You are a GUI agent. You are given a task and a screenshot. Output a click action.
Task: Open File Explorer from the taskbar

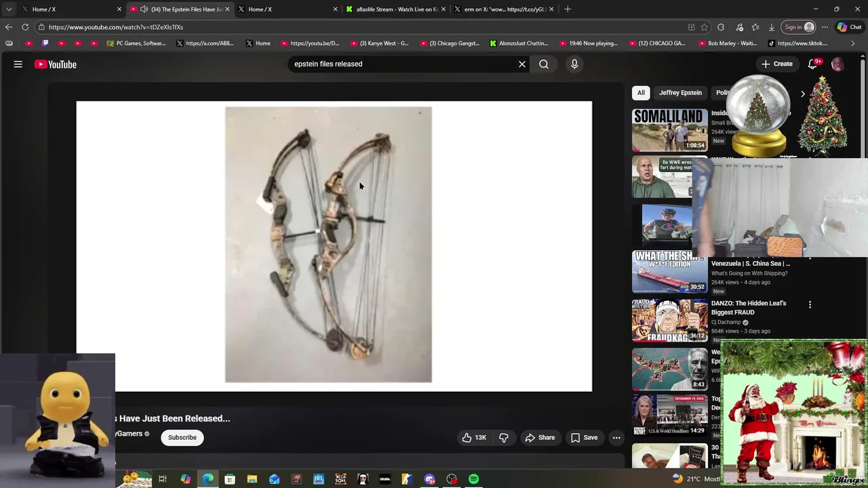click(x=252, y=479)
